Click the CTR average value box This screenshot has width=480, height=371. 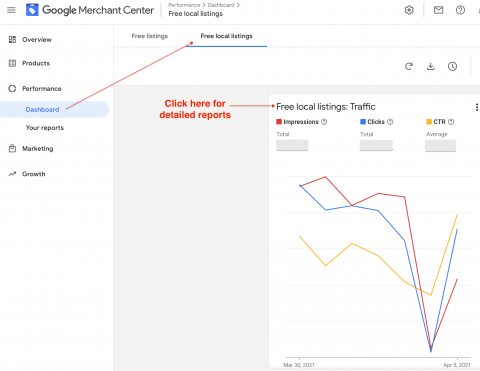tap(440, 146)
